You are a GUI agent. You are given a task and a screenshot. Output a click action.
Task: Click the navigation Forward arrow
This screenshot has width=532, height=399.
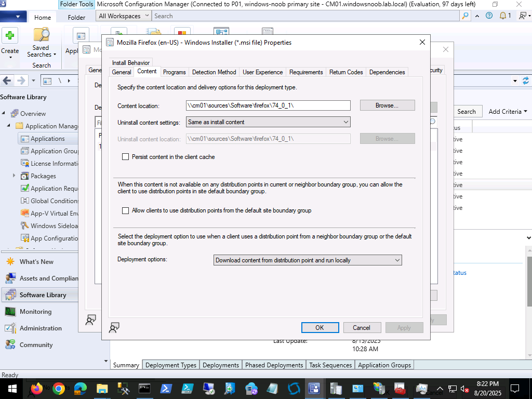coord(21,81)
